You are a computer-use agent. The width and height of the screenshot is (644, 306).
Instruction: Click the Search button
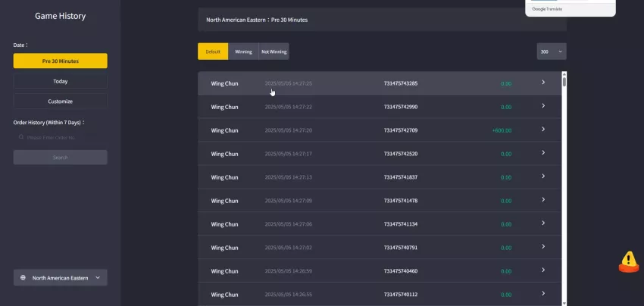click(x=61, y=158)
